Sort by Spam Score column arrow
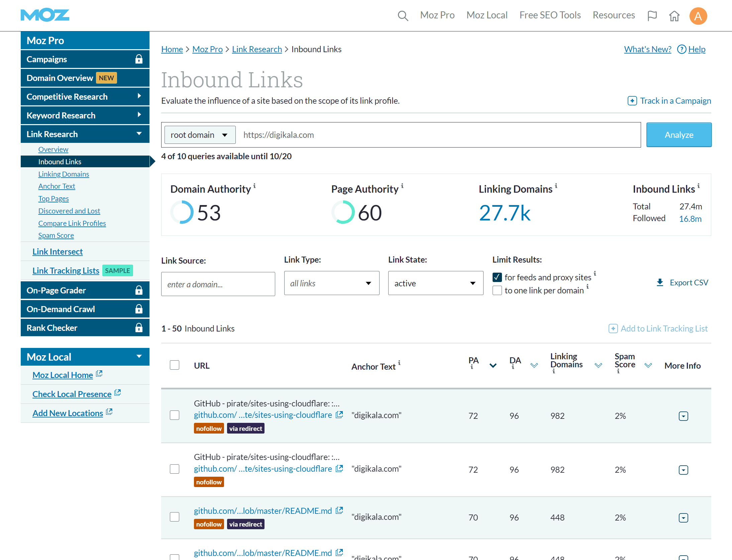The height and width of the screenshot is (560, 732). coord(648,365)
